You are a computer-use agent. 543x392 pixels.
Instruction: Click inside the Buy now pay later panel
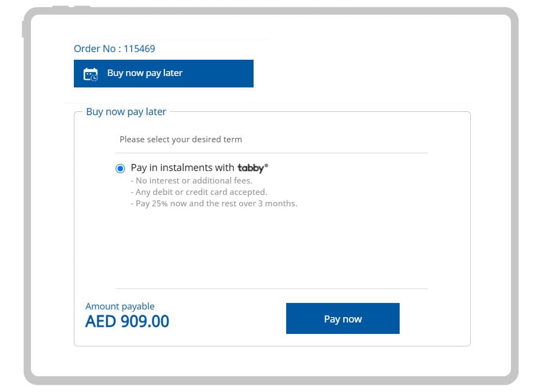coord(271,250)
